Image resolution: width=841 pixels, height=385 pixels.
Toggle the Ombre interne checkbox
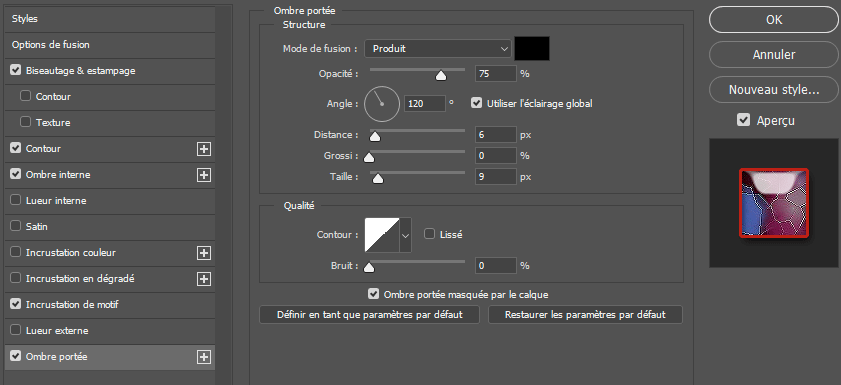pyautogui.click(x=16, y=174)
